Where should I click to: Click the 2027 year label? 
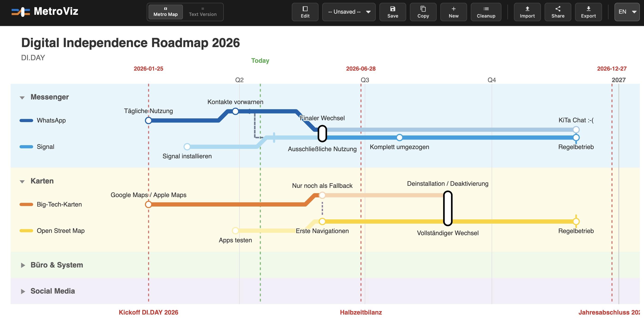(618, 80)
